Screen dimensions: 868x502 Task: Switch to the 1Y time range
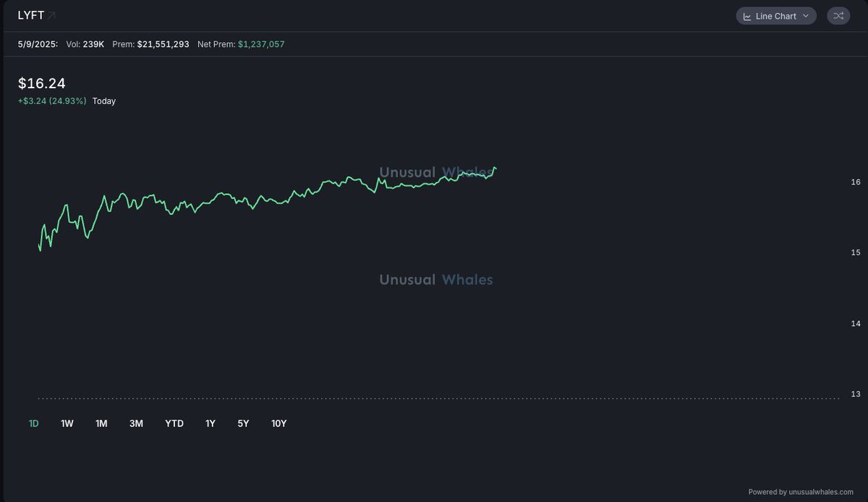coord(210,424)
